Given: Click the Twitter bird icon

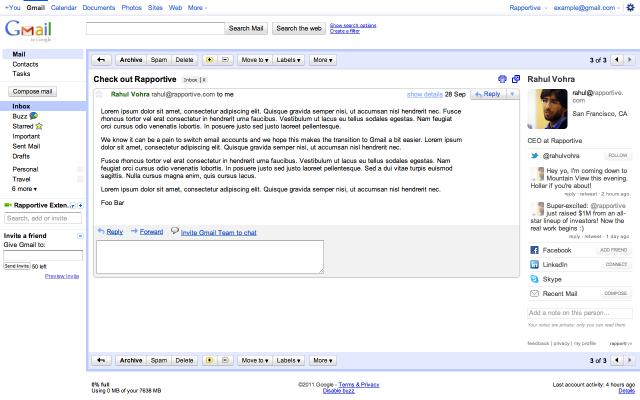Looking at the screenshot, I should (534, 156).
